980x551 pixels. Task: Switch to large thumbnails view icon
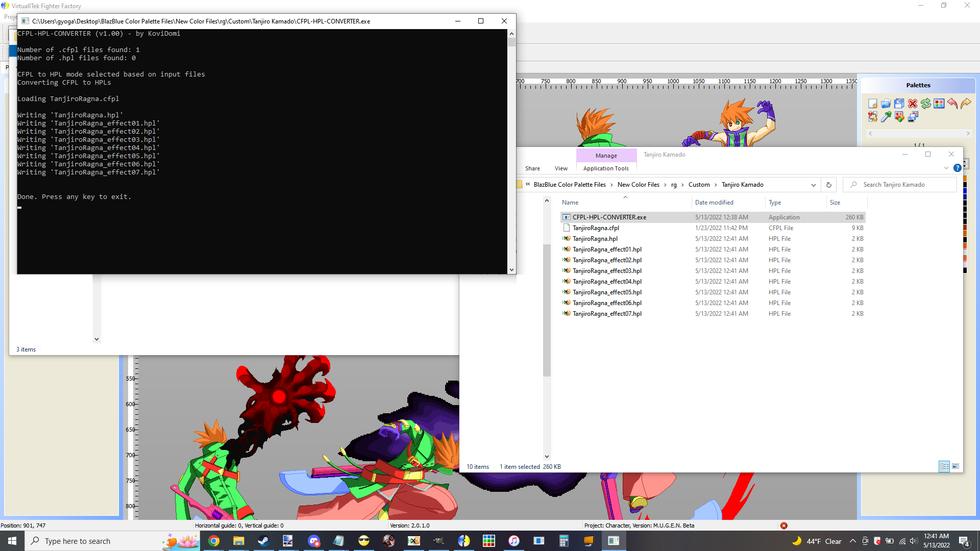click(x=955, y=466)
